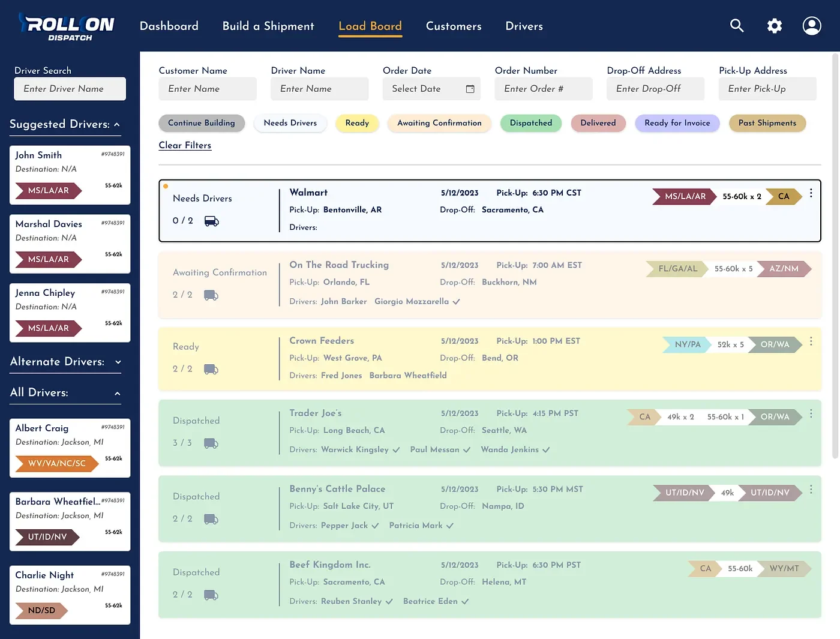Toggle the Delivered filter chip
Screen dimensions: 840x639
point(598,123)
